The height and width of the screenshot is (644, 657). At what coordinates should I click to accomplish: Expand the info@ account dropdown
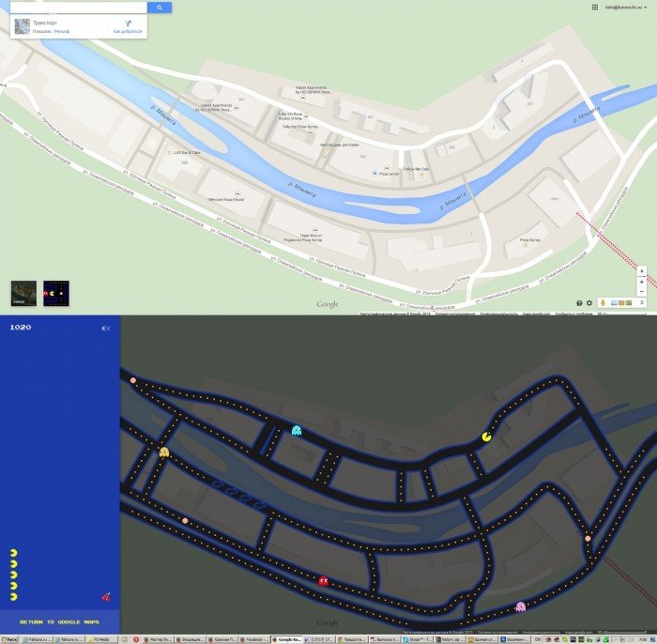[626, 8]
